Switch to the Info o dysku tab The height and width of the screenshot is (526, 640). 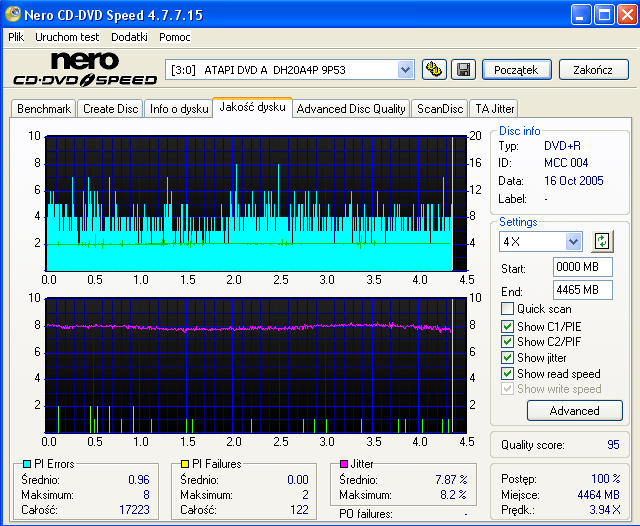tap(179, 109)
